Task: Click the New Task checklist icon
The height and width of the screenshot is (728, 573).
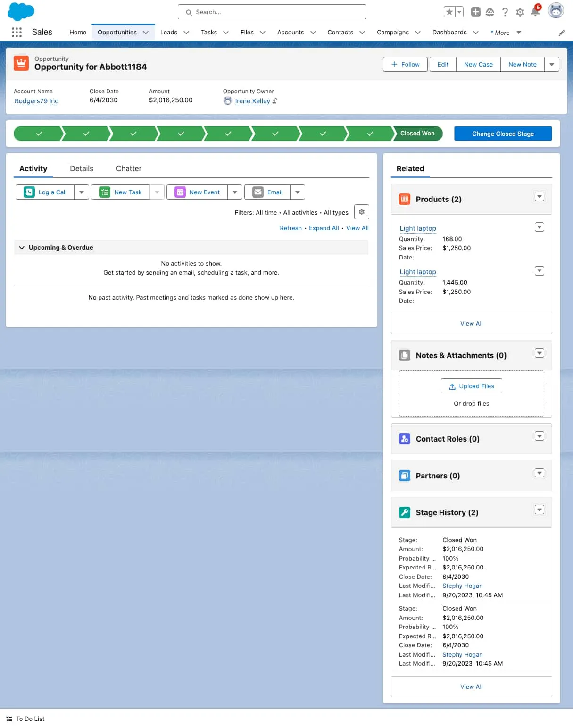Action: (105, 192)
